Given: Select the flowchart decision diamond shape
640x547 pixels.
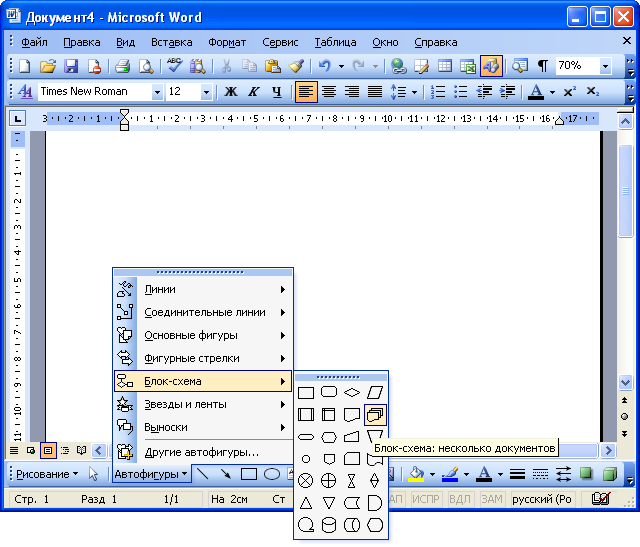Looking at the screenshot, I should pos(352,393).
